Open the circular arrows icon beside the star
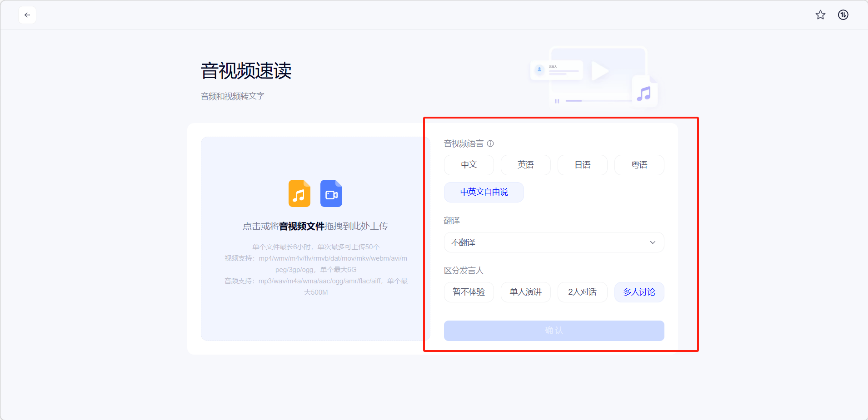Viewport: 868px width, 420px height. (843, 15)
